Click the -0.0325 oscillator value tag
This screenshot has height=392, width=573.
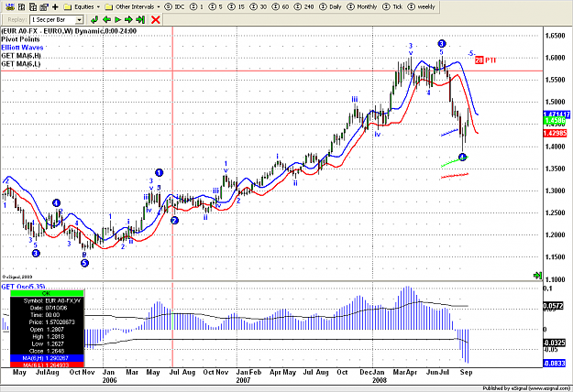click(555, 343)
